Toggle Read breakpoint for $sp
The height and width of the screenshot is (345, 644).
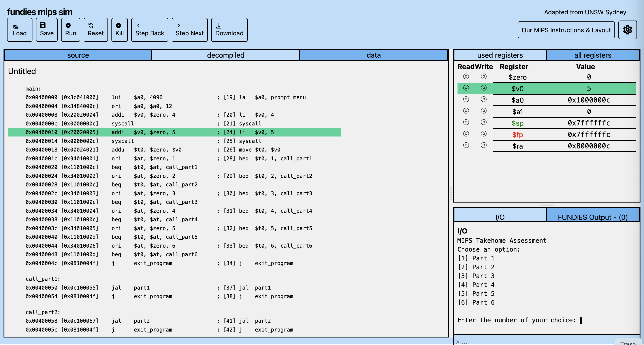(466, 122)
